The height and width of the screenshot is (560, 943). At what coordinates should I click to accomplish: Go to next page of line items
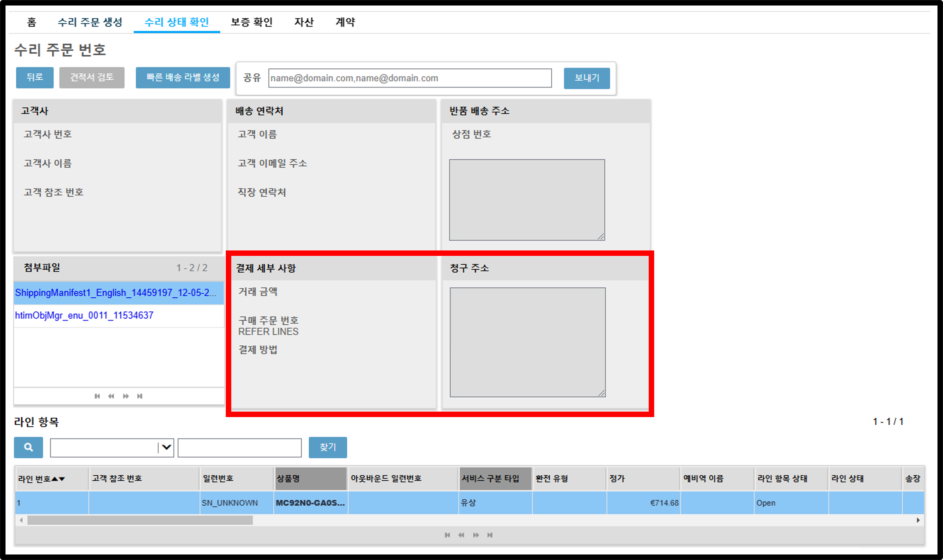(476, 535)
